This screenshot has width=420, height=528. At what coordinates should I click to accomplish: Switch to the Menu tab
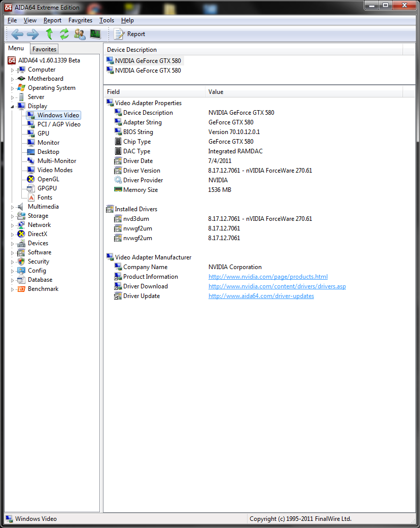point(16,48)
